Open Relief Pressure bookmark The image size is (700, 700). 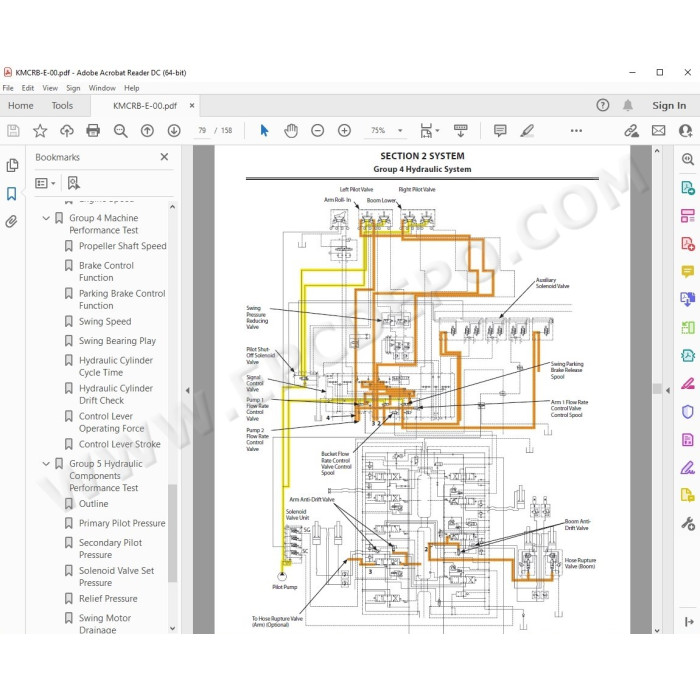[108, 599]
